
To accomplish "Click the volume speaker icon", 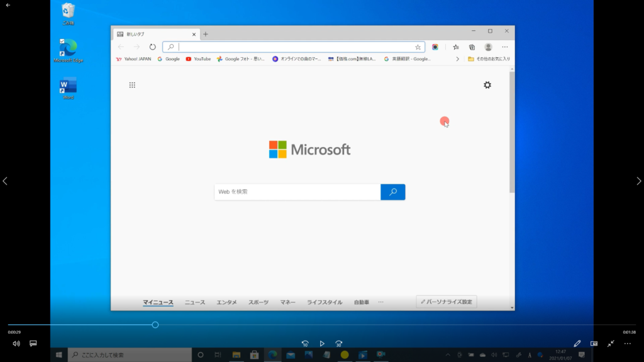I will [16, 344].
